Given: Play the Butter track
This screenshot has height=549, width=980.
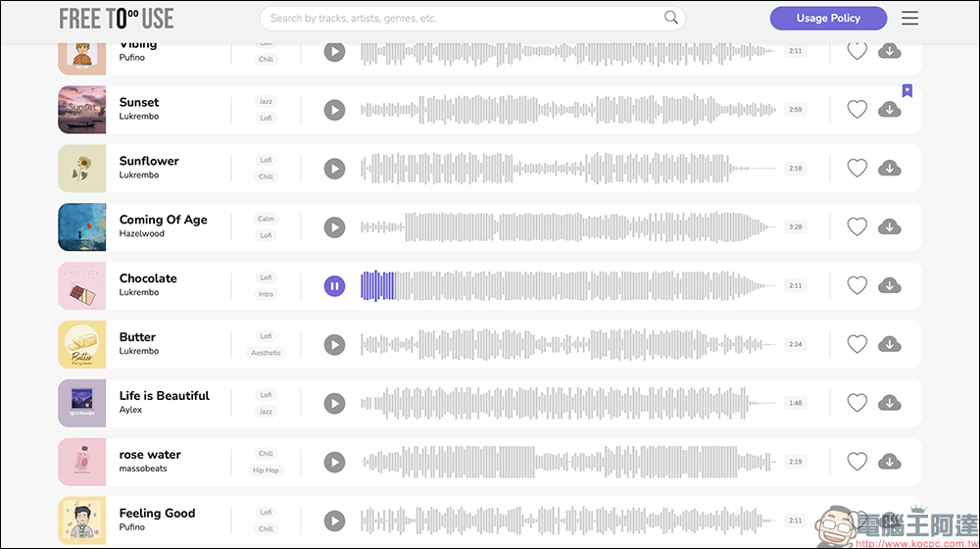Looking at the screenshot, I should pyautogui.click(x=334, y=345).
